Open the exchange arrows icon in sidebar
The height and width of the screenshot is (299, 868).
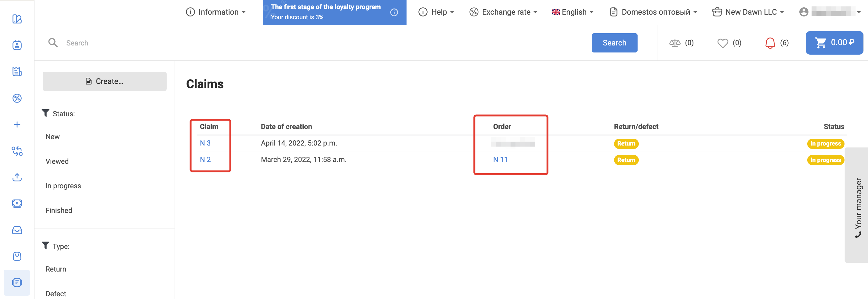[17, 151]
